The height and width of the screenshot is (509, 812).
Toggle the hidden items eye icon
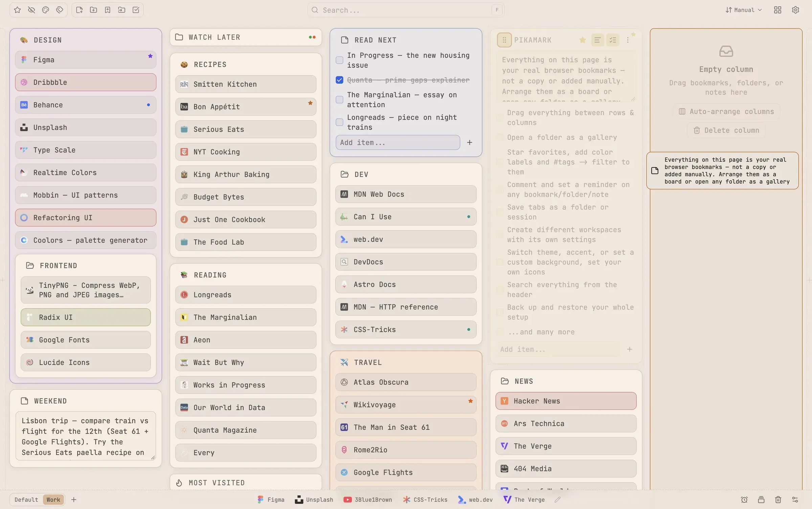point(31,10)
